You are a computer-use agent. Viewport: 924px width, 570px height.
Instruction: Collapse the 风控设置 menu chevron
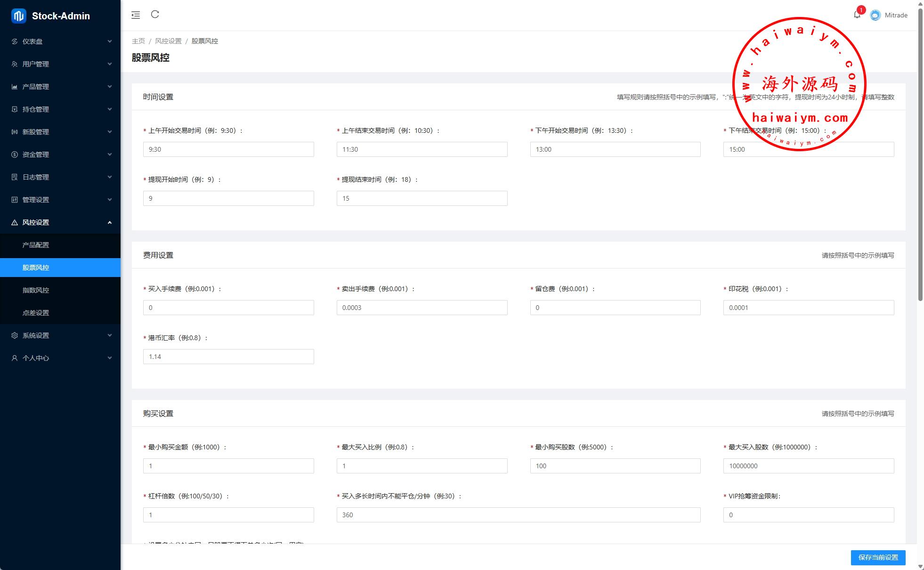coord(110,222)
